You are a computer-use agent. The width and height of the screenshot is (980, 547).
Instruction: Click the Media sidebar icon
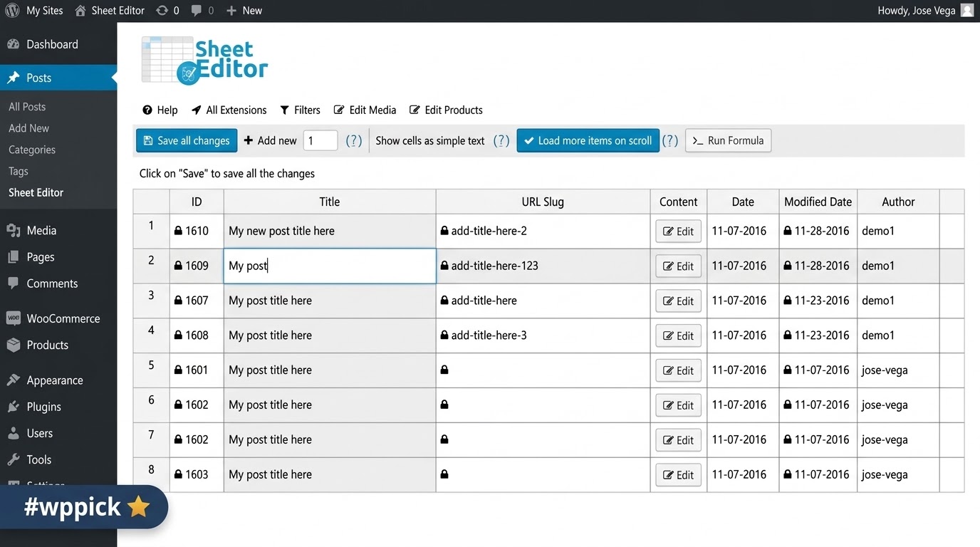tap(13, 231)
